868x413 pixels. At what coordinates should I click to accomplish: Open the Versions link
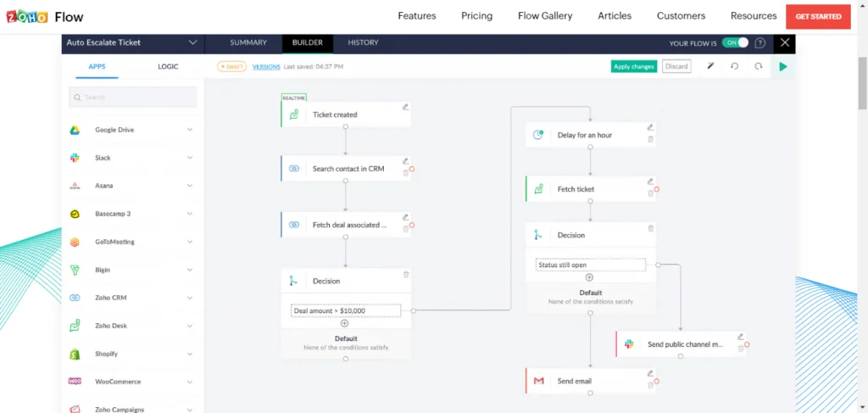[266, 66]
